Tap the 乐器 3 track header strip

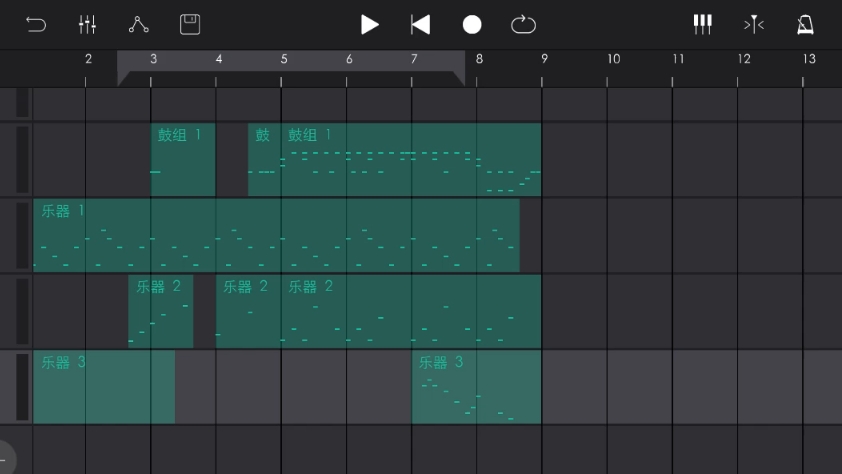pos(22,387)
